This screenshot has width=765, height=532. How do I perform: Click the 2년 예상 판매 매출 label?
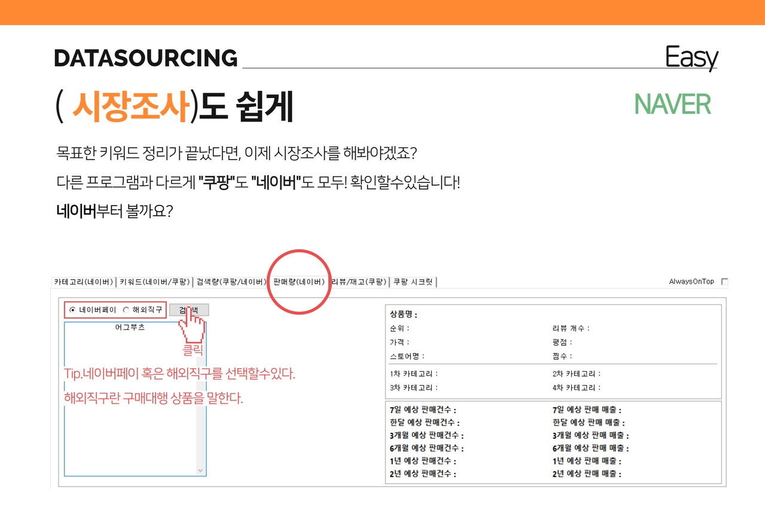coord(587,474)
